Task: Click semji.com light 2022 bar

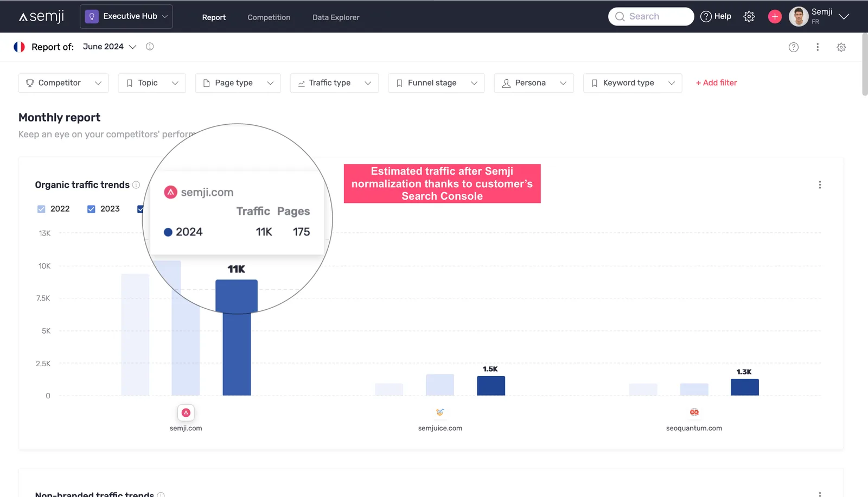Action: point(135,335)
